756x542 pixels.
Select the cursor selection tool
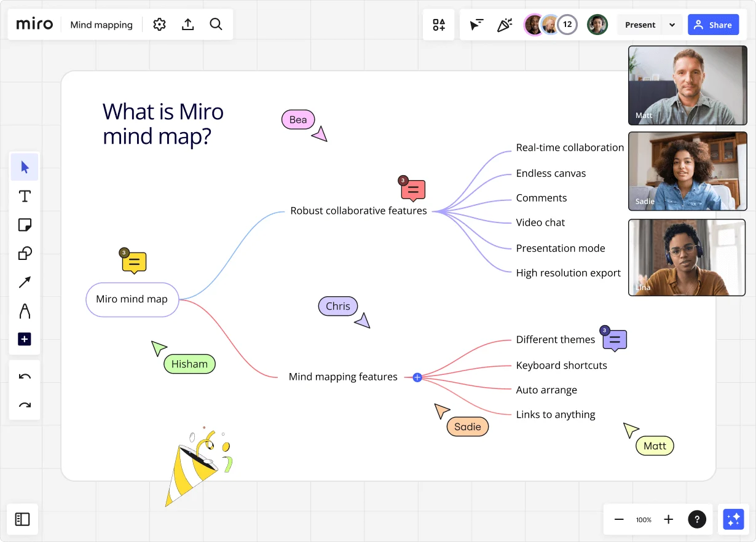tap(24, 167)
